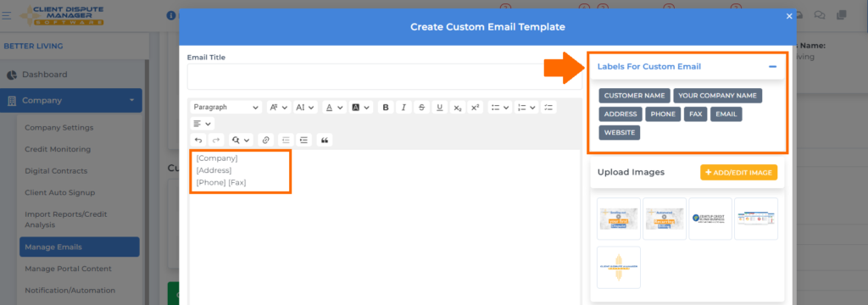Apply italic formatting in the editor

403,108
